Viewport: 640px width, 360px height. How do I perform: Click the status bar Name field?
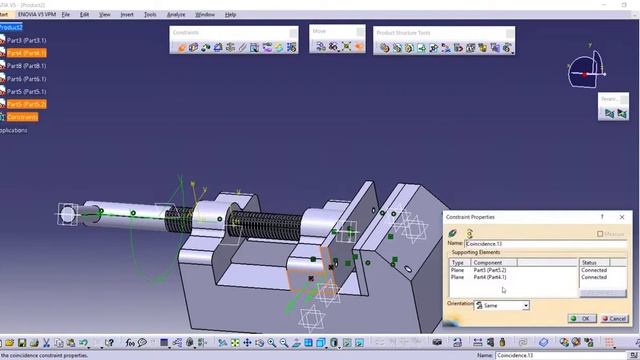pos(561,355)
